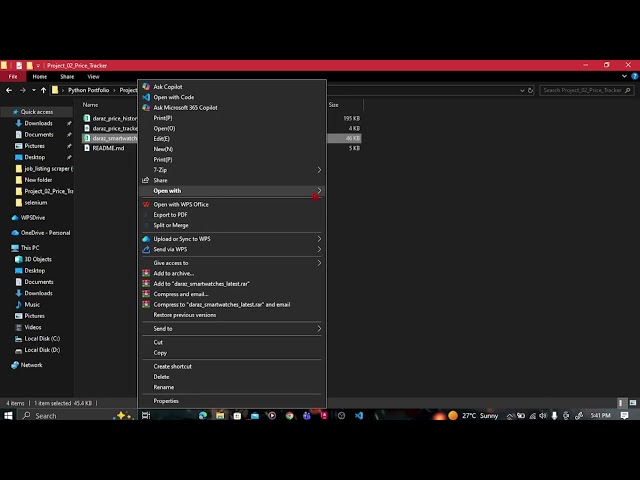
Task: Open the View ribbon tab
Action: pyautogui.click(x=93, y=76)
